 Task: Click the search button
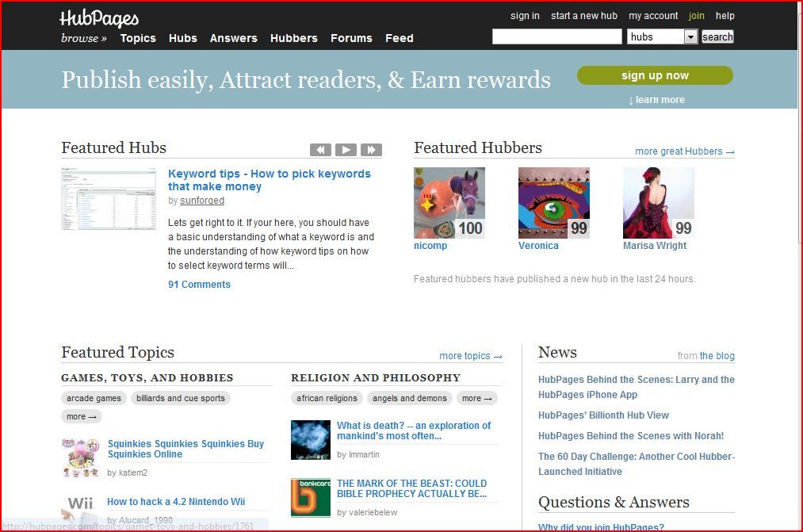point(717,36)
